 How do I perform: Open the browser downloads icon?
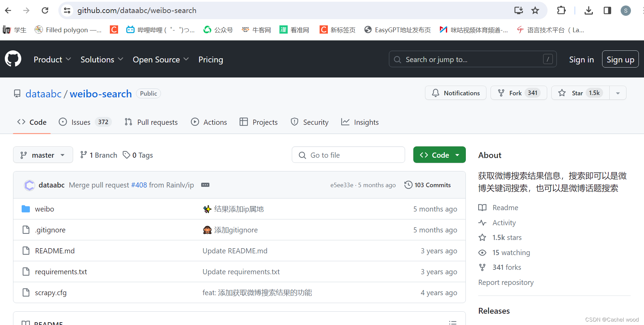[589, 11]
